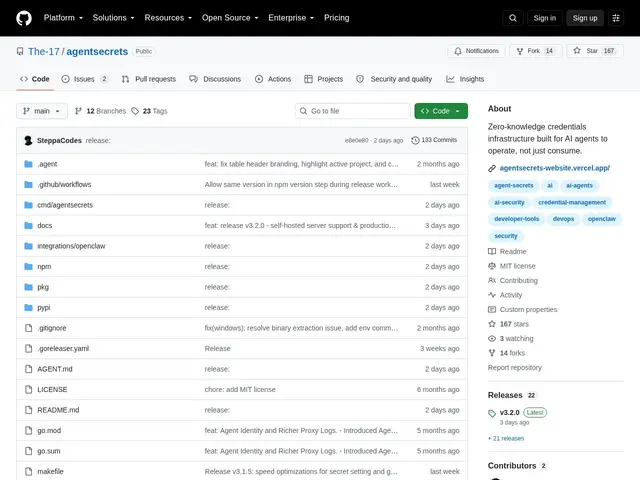Image resolution: width=640 pixels, height=480 pixels.
Task: Click the forks icon in About
Action: (492, 353)
